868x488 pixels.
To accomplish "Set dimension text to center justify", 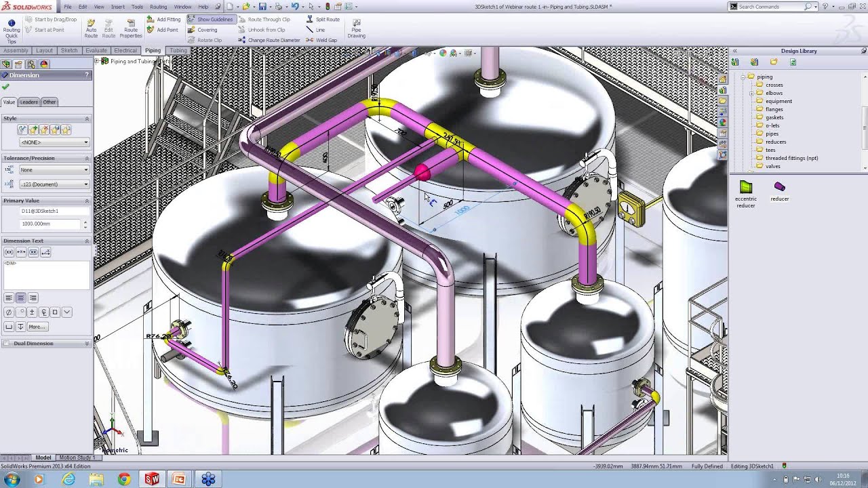I will [x=20, y=298].
